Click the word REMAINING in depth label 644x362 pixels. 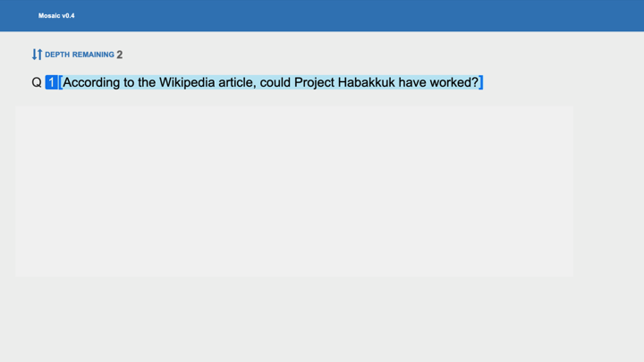tap(93, 55)
